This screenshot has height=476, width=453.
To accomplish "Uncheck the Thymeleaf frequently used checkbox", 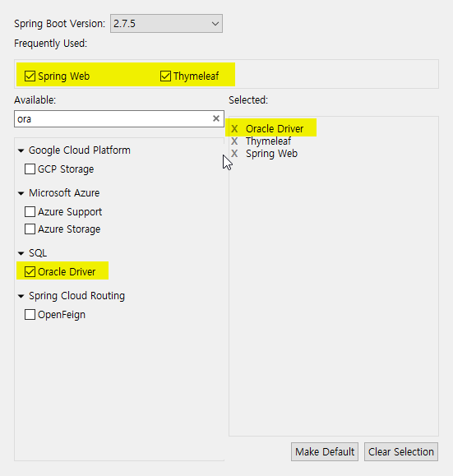I will click(165, 76).
